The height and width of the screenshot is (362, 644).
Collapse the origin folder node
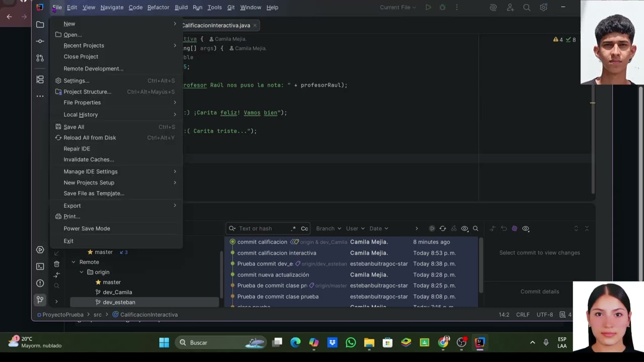point(82,272)
